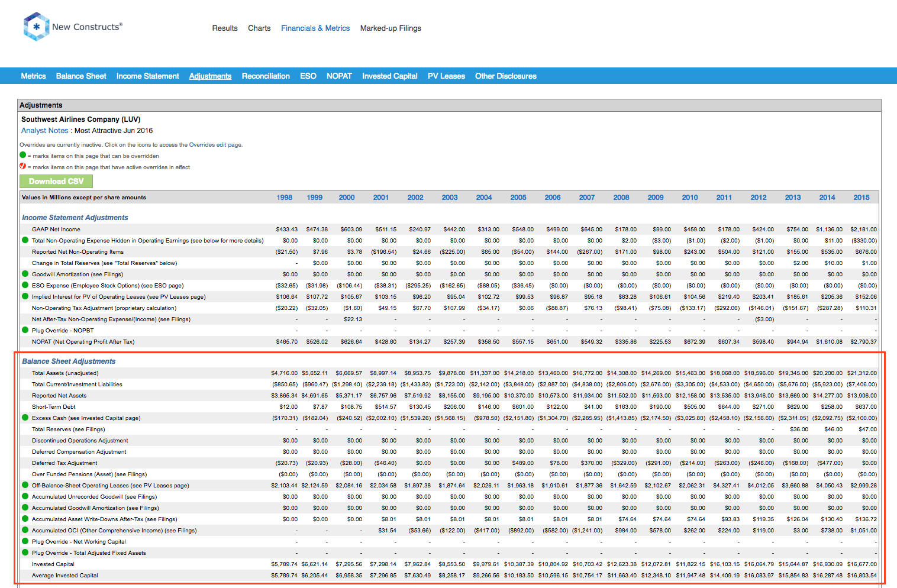Click the Deferred Tax Adjustment row label
The image size is (897, 588).
[64, 463]
